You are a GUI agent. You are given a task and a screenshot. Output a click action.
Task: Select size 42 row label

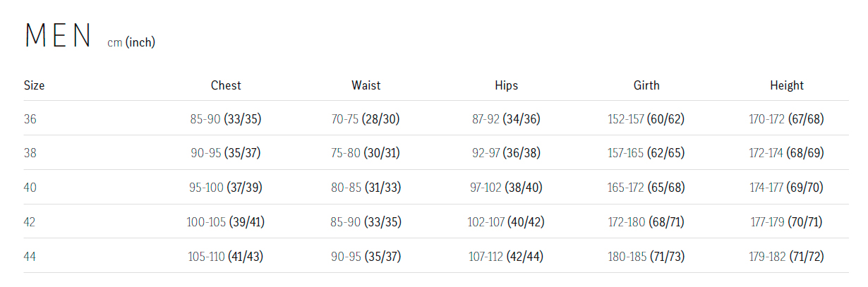[30, 222]
